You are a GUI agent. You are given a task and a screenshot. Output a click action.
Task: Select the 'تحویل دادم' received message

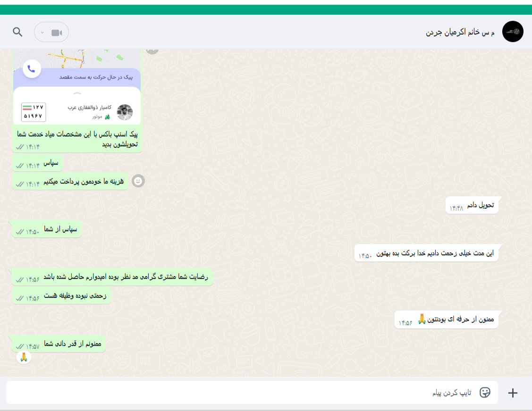(x=472, y=205)
